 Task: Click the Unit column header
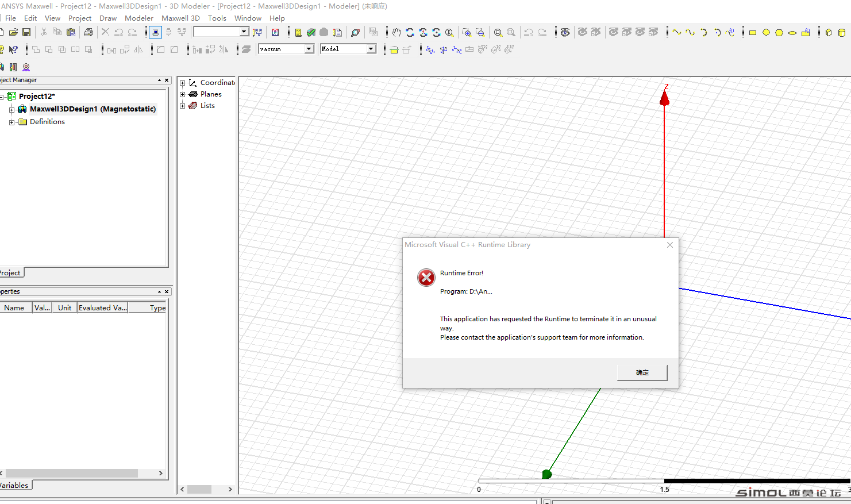64,308
